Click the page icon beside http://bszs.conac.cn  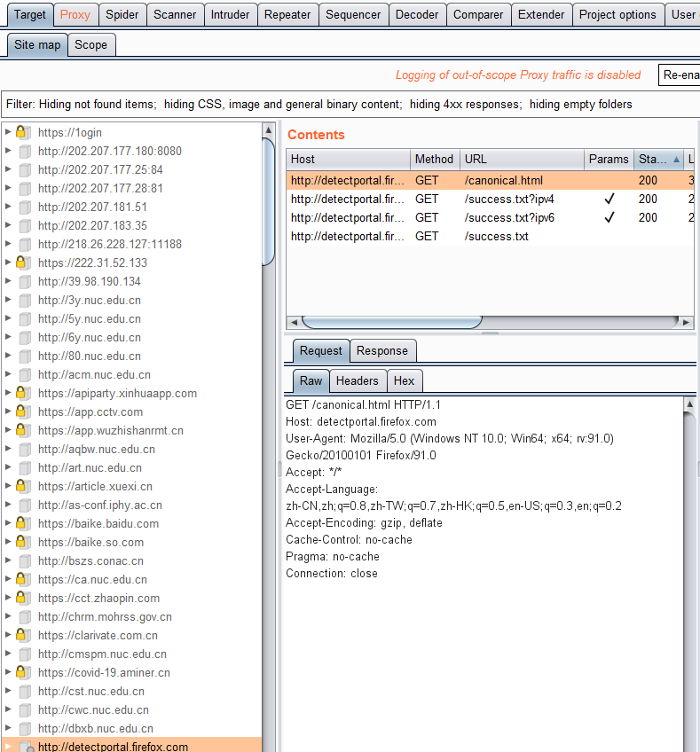(x=25, y=561)
